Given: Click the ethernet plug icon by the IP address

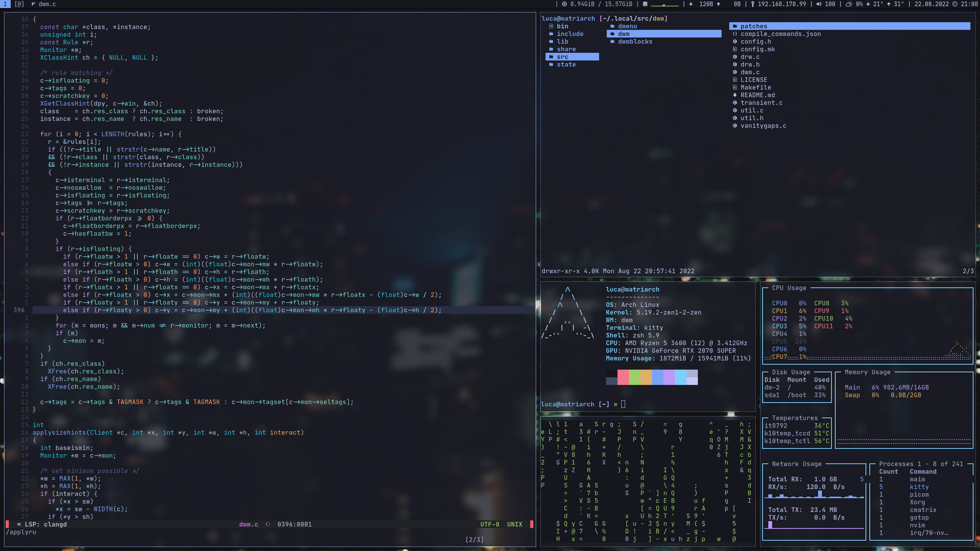Looking at the screenshot, I should [753, 4].
